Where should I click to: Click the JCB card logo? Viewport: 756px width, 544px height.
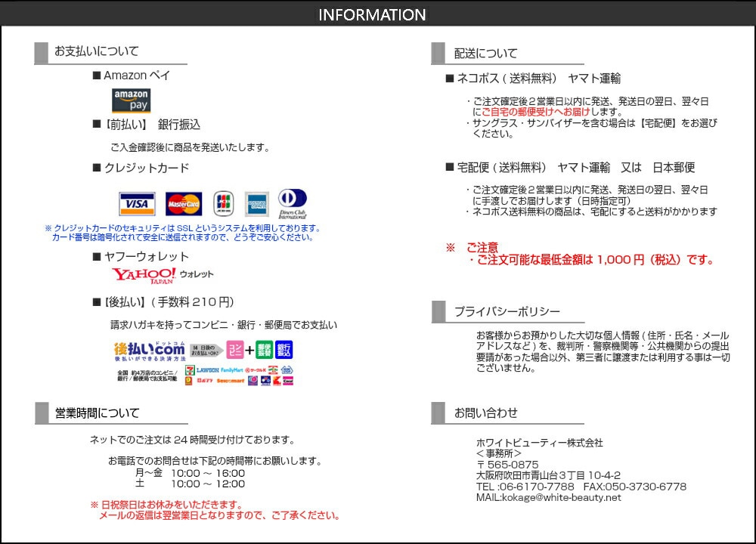coord(224,203)
